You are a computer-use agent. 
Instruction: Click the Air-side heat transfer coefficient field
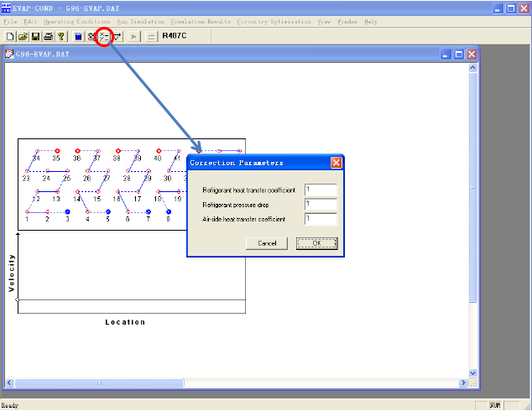[321, 219]
